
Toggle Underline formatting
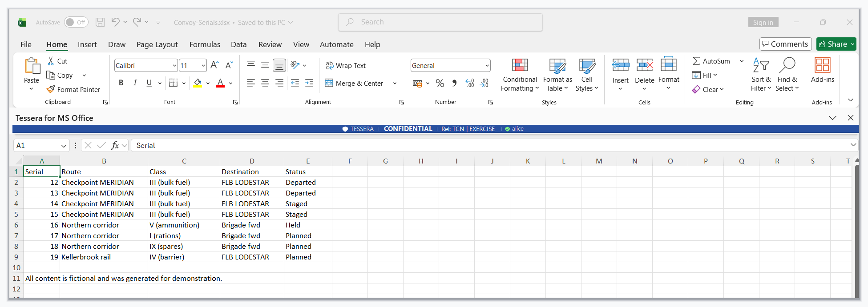(149, 83)
